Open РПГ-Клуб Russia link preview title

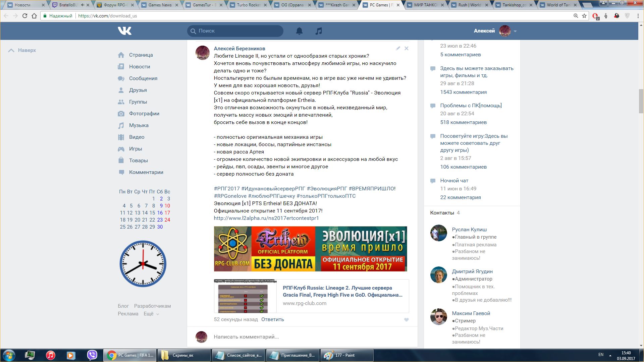[342, 291]
